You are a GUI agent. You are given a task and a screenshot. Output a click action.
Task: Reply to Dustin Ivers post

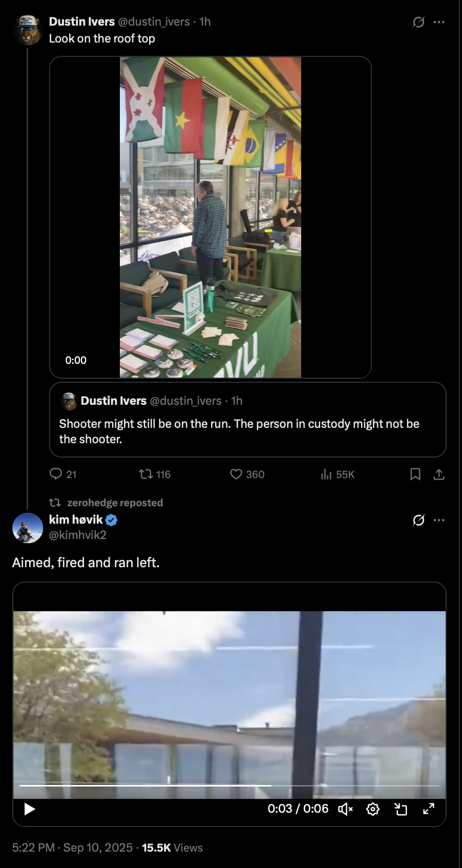[56, 474]
